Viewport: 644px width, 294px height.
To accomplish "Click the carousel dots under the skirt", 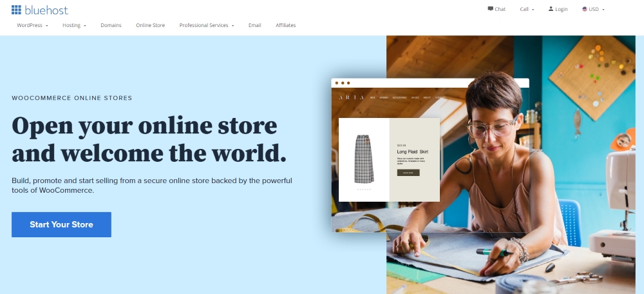I will [364, 190].
